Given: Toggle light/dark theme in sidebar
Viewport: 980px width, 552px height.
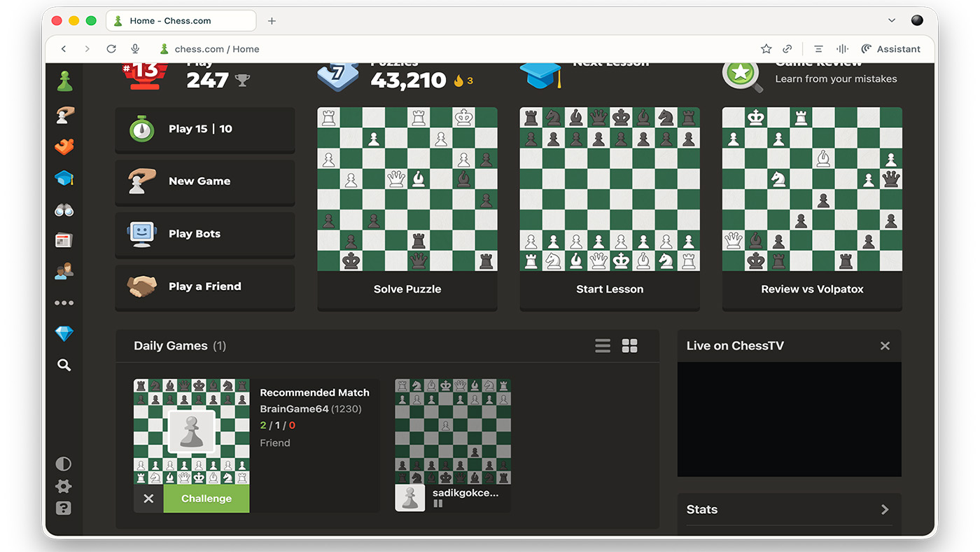Looking at the screenshot, I should pyautogui.click(x=64, y=464).
